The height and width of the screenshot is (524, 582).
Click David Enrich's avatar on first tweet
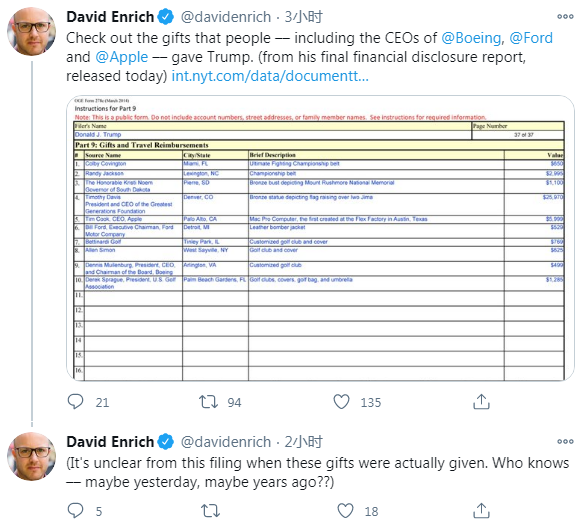[x=32, y=31]
